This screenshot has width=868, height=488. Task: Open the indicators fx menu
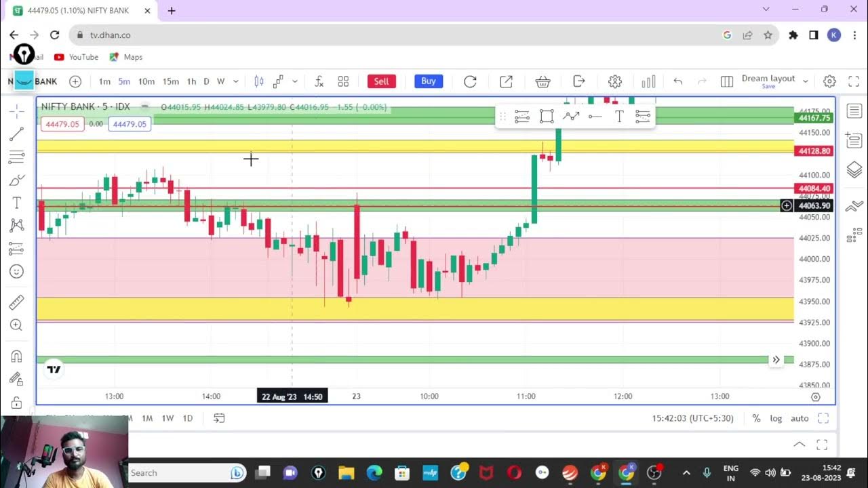[x=319, y=81]
